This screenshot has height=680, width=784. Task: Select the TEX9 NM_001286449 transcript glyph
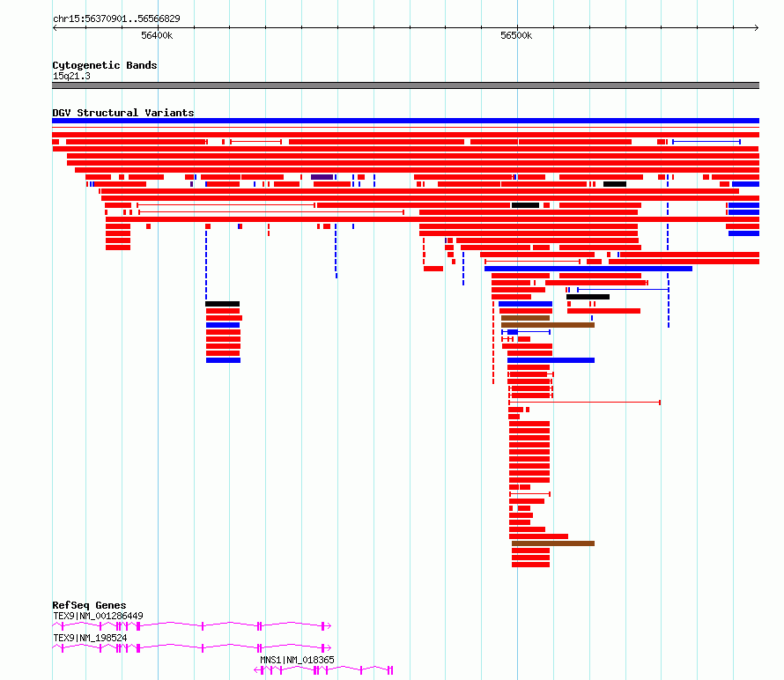pyautogui.click(x=191, y=625)
